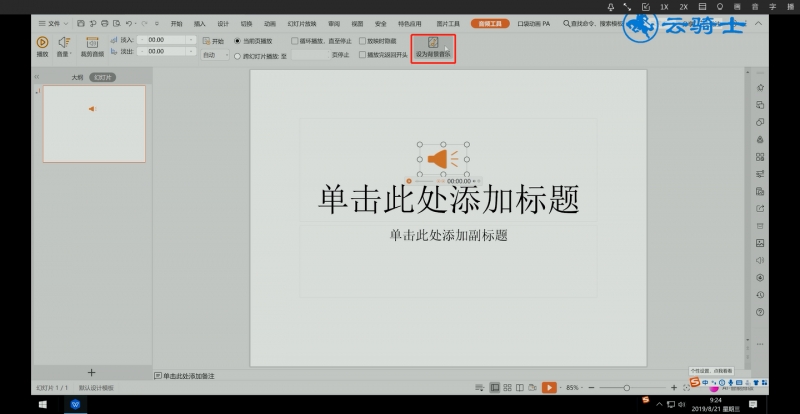Enable 放映时隐藏 checkbox
Screen dimensions: 800x414
pos(362,41)
